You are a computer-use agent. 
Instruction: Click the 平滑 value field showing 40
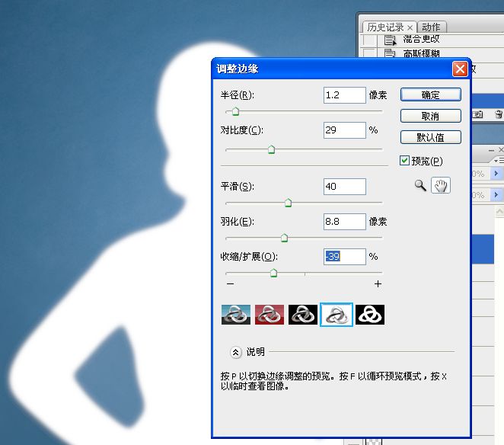(x=345, y=187)
